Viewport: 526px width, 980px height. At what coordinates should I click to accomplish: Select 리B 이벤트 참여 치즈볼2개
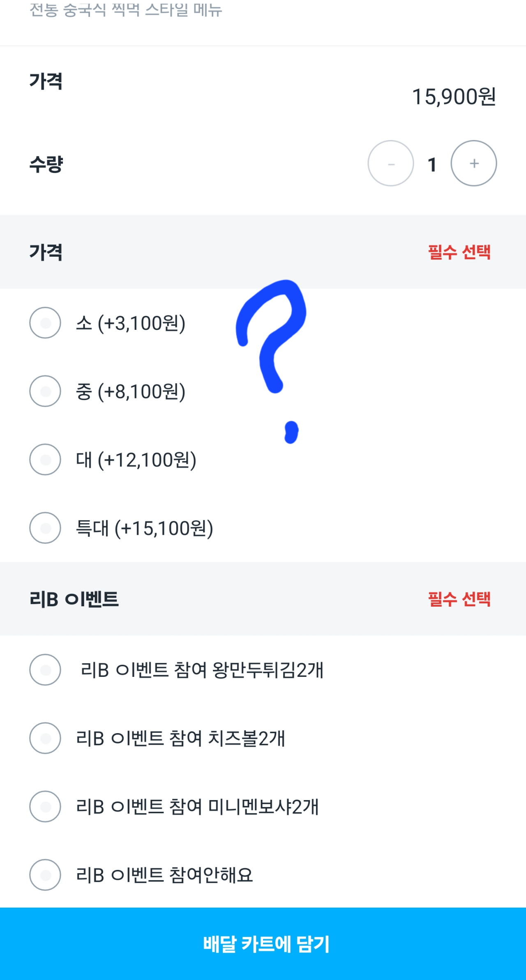click(45, 738)
